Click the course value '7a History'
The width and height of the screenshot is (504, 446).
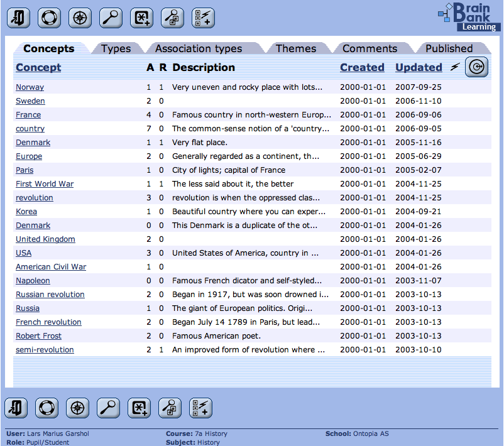(211, 433)
